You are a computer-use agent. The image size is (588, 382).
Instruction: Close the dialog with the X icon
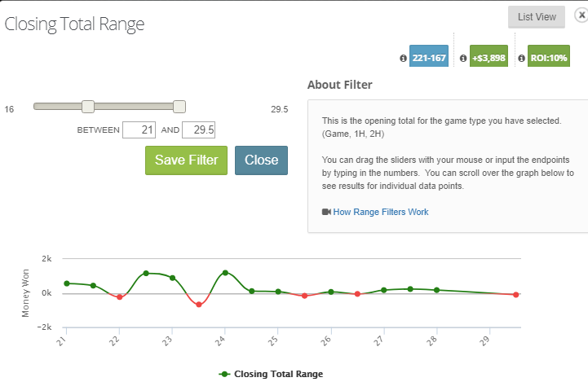click(x=580, y=15)
